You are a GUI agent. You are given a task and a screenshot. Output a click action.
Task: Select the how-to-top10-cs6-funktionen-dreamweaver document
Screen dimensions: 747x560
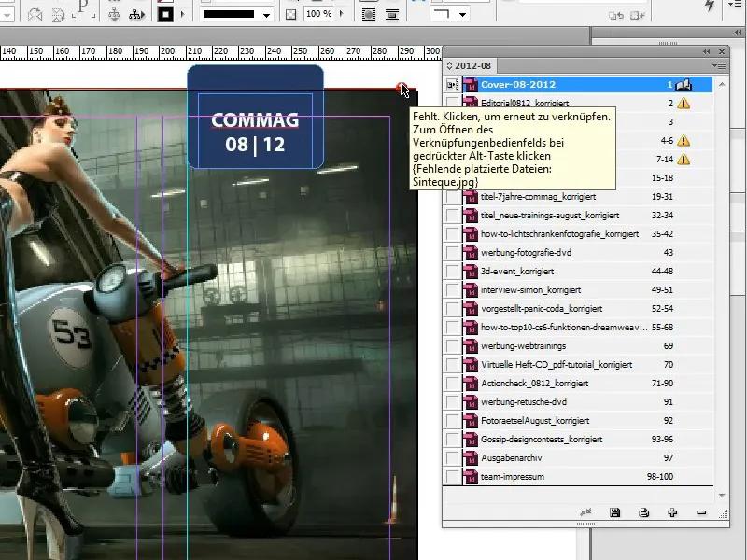pyautogui.click(x=578, y=328)
